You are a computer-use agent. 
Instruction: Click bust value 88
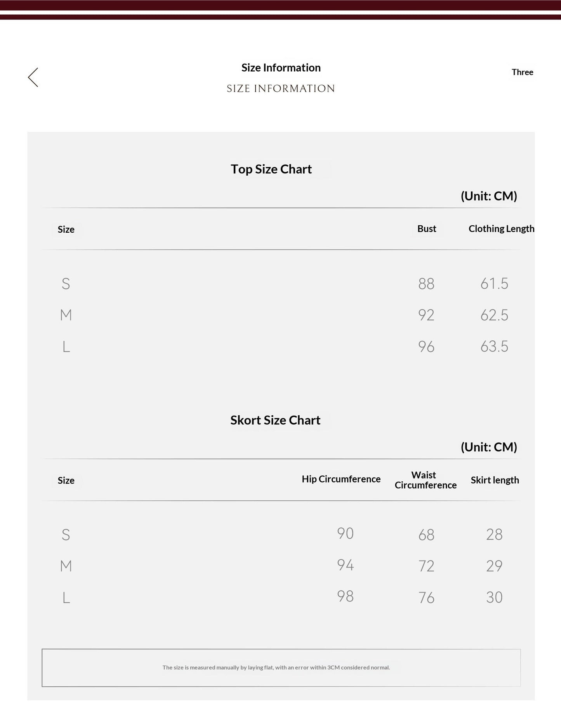point(426,284)
